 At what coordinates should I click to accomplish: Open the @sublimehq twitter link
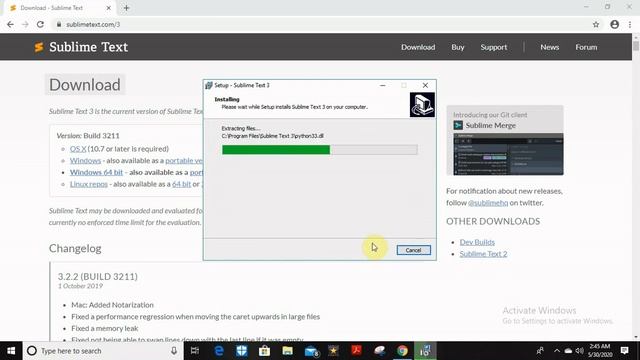coord(488,203)
